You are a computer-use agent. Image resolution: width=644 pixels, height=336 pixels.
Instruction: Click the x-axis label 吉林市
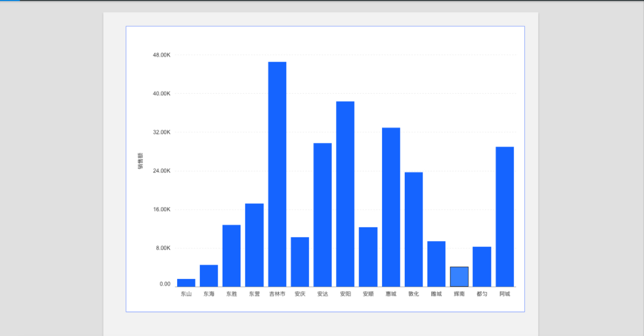point(277,294)
